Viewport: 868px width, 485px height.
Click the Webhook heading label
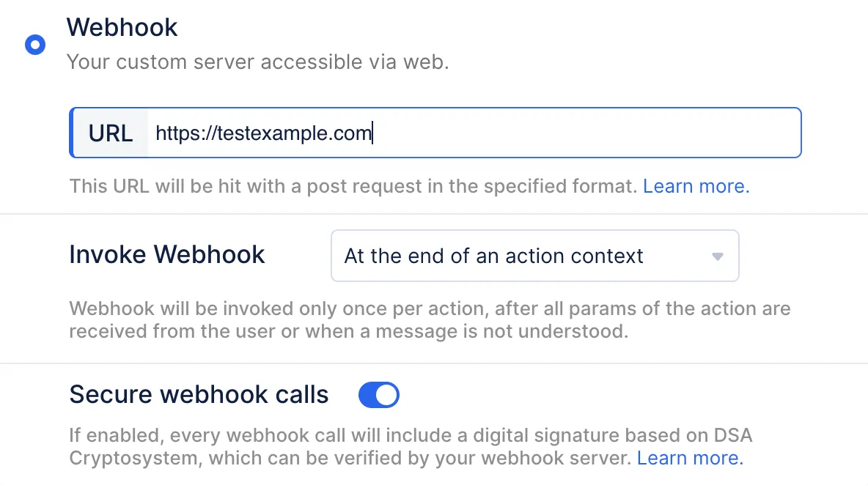pos(122,28)
